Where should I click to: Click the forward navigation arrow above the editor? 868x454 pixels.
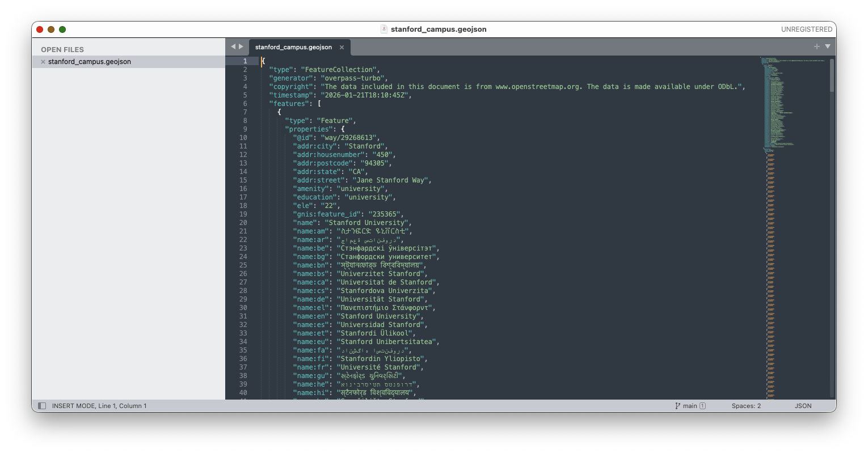[x=241, y=46]
